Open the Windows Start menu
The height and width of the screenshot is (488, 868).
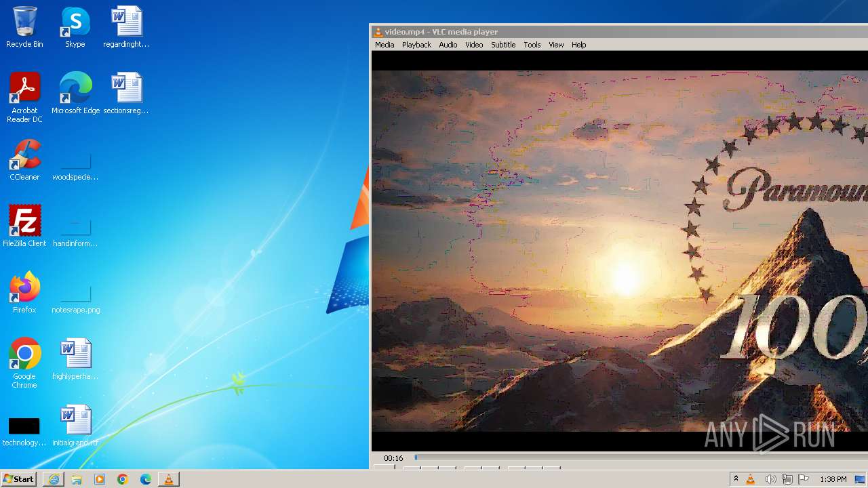click(x=19, y=479)
